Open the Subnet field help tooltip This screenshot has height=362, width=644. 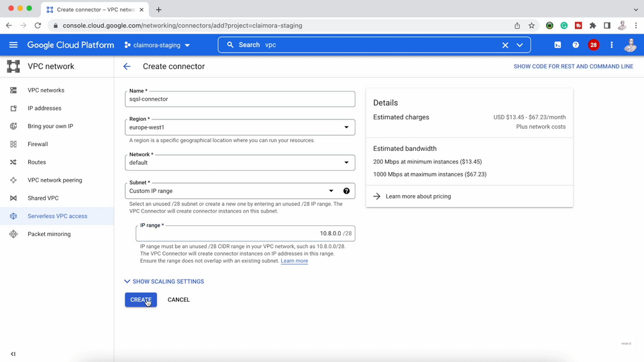click(346, 191)
